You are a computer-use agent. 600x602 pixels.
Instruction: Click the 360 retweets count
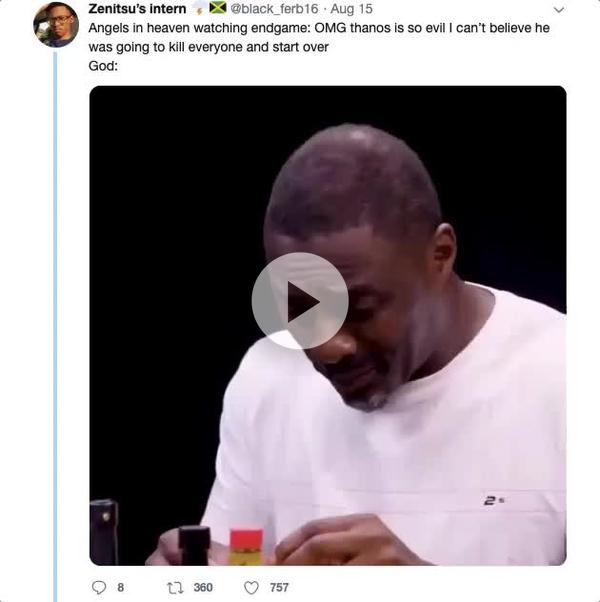pyautogui.click(x=203, y=588)
